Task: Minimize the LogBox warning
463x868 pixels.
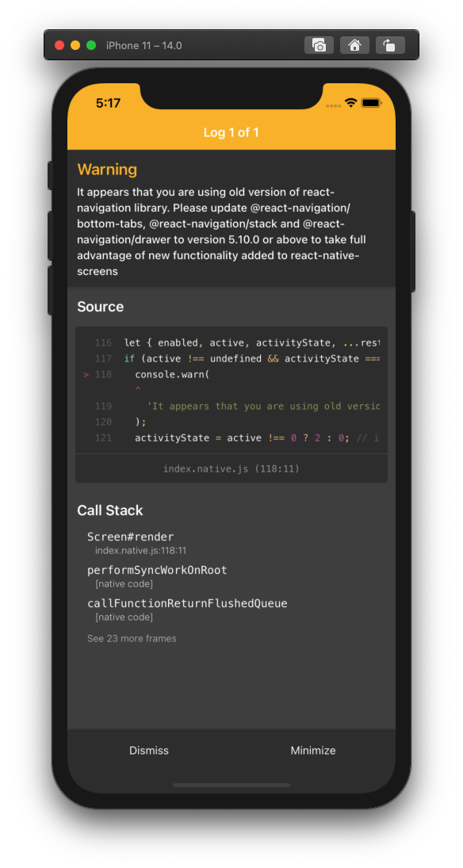Action: (313, 751)
